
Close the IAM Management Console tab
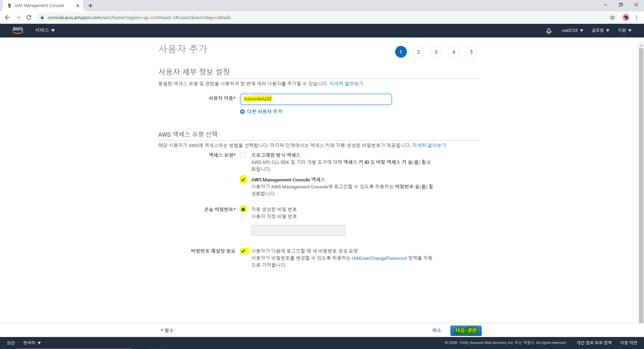(x=78, y=6)
